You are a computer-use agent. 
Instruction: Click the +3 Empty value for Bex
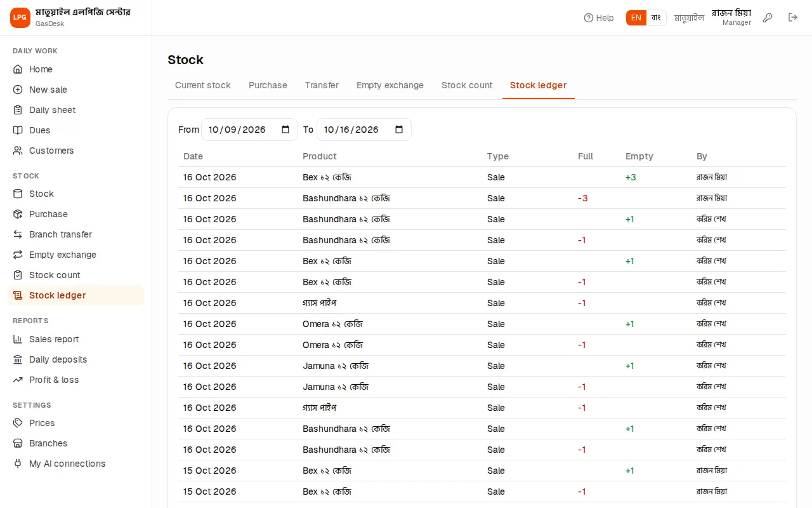631,177
